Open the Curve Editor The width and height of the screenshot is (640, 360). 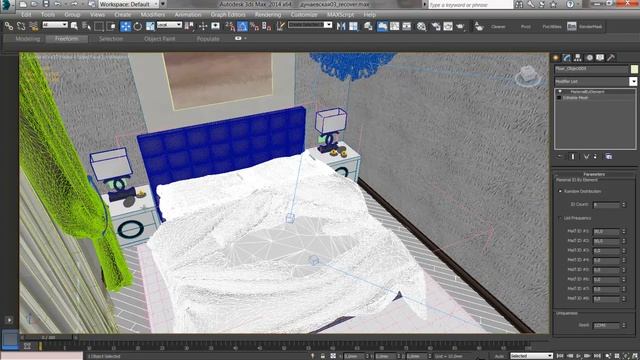click(394, 27)
